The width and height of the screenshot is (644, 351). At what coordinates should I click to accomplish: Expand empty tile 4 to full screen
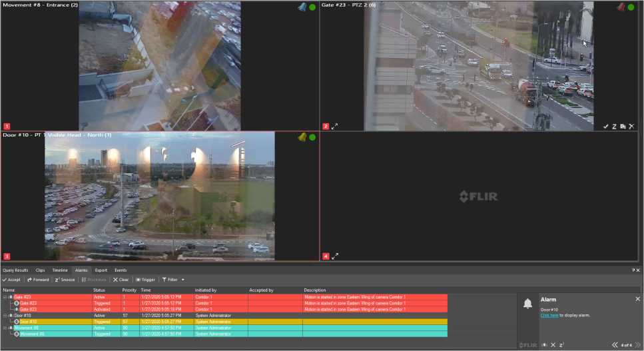pyautogui.click(x=335, y=256)
